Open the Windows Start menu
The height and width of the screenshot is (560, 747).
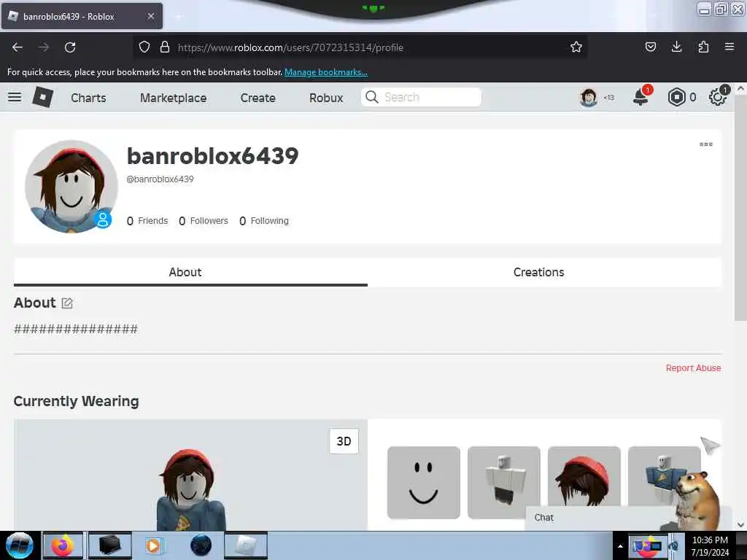[x=20, y=545]
